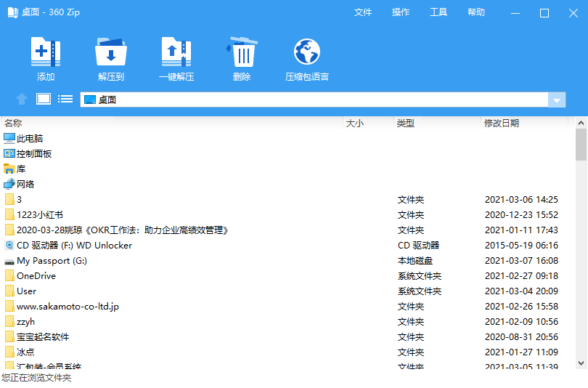Click the 桌面 address path field
The width and height of the screenshot is (588, 388).
tap(314, 100)
